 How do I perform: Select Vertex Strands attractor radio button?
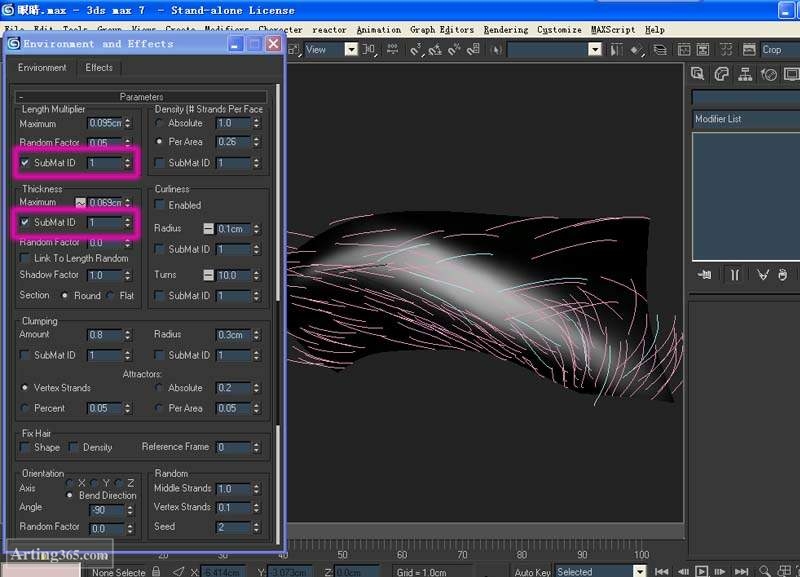click(24, 388)
